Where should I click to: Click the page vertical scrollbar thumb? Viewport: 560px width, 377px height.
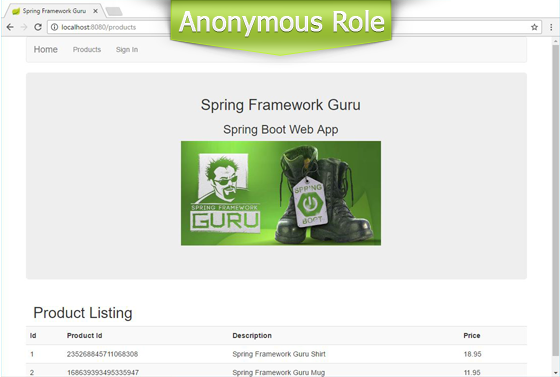pos(555,200)
